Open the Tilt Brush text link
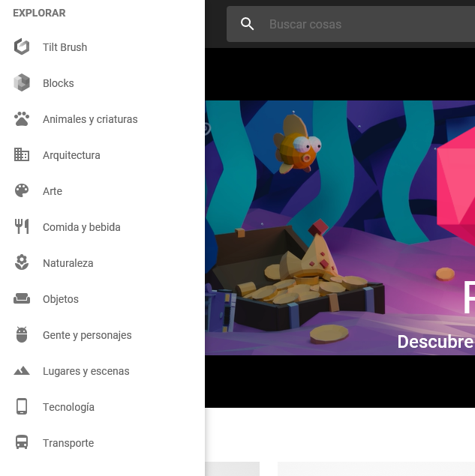This screenshot has width=475, height=476. coord(65,47)
